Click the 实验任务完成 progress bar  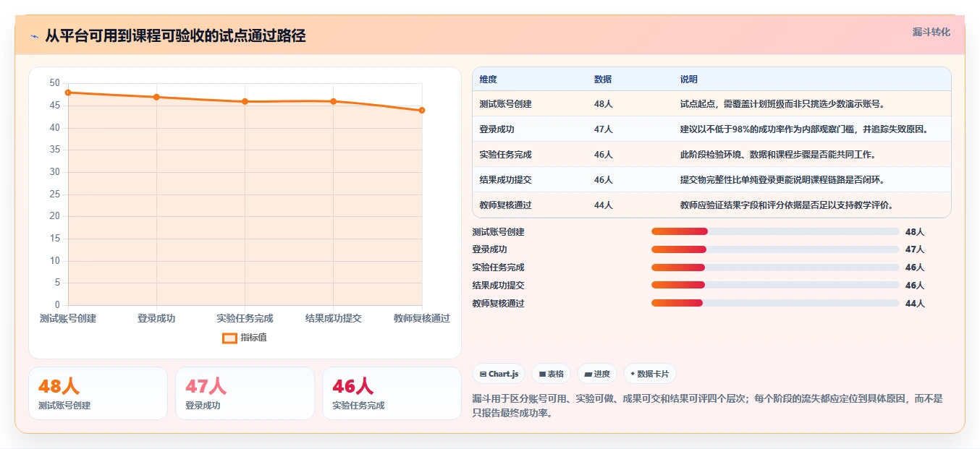[x=775, y=268]
